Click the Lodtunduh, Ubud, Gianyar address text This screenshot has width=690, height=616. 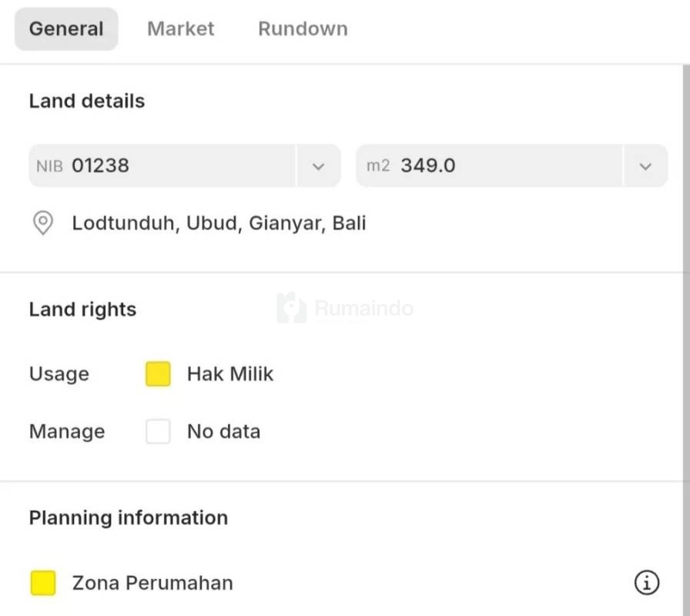point(219,224)
